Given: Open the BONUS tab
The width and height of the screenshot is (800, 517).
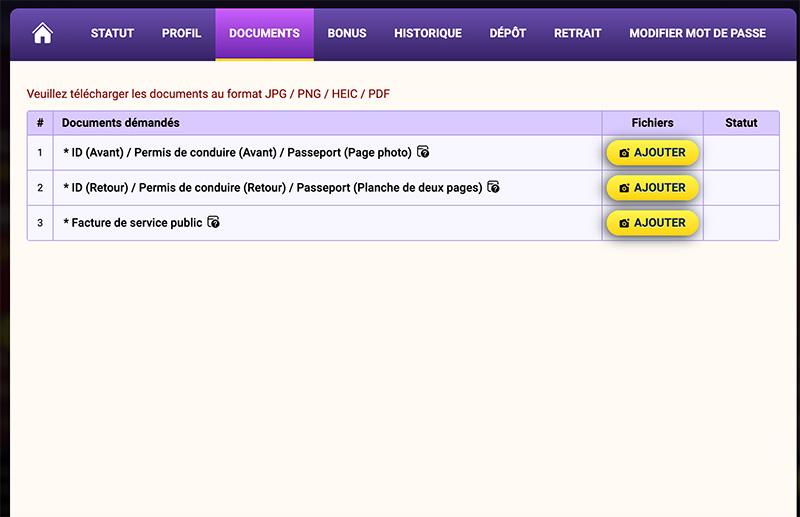Looking at the screenshot, I should [x=347, y=33].
